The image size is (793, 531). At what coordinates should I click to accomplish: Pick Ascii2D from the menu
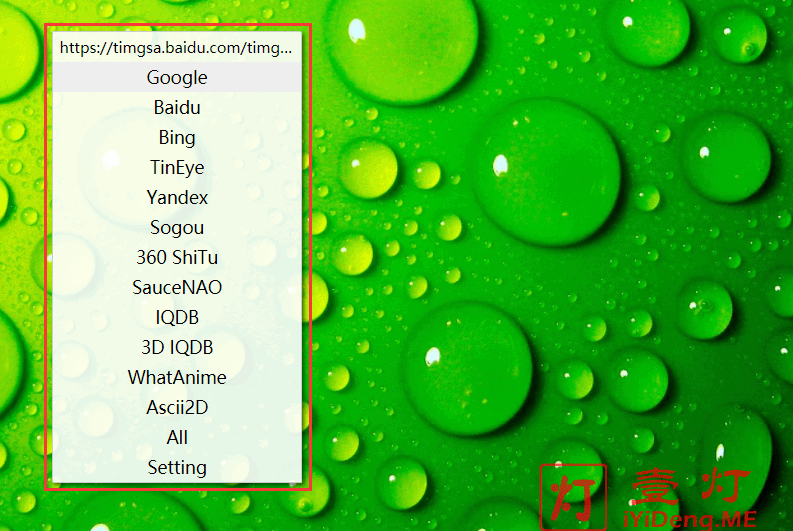177,408
